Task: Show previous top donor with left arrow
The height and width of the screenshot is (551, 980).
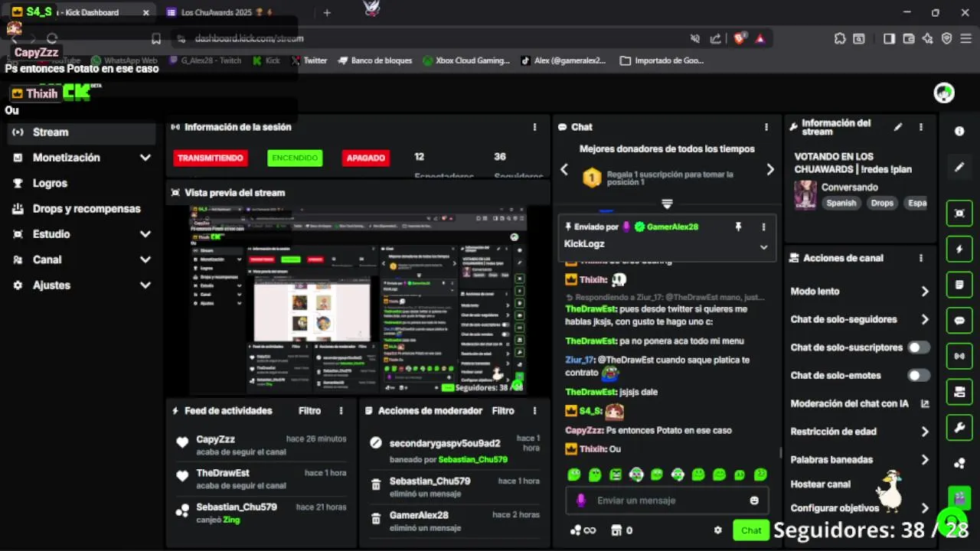Action: [564, 170]
